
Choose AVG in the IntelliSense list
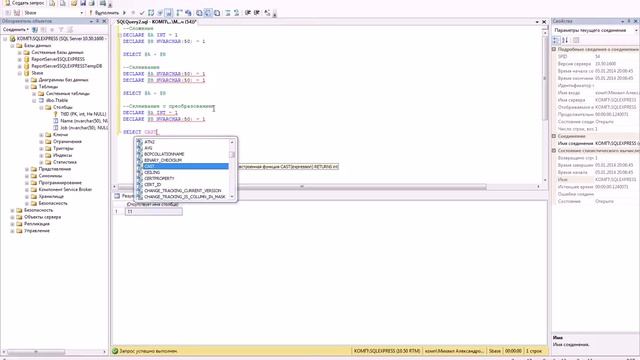[x=148, y=148]
